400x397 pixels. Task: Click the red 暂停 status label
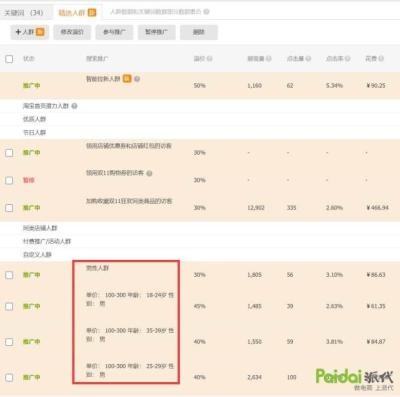click(29, 180)
